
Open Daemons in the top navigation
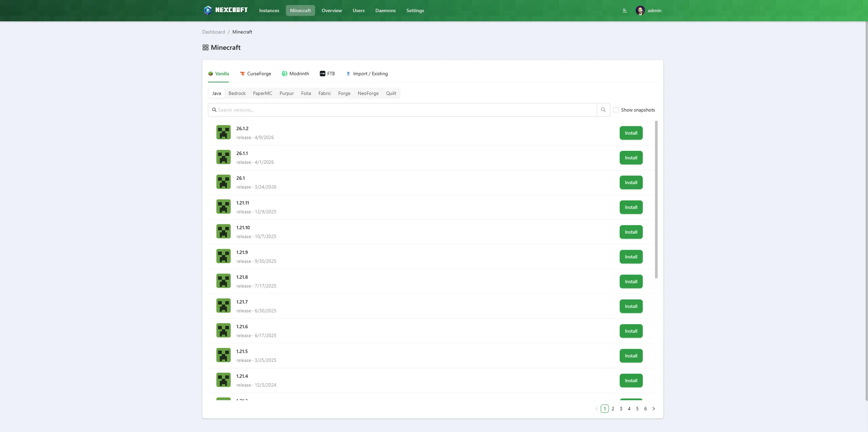385,11
